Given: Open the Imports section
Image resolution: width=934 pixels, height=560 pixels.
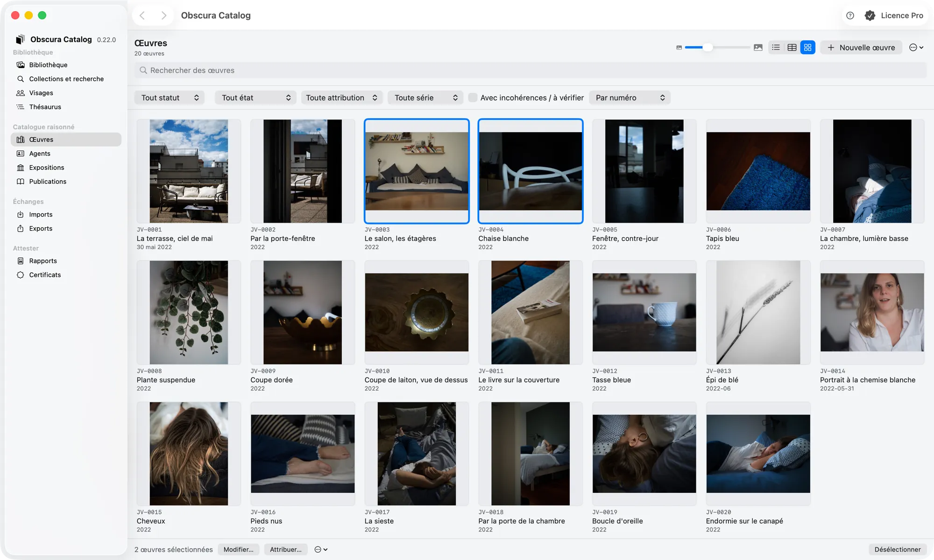Looking at the screenshot, I should (66, 215).
